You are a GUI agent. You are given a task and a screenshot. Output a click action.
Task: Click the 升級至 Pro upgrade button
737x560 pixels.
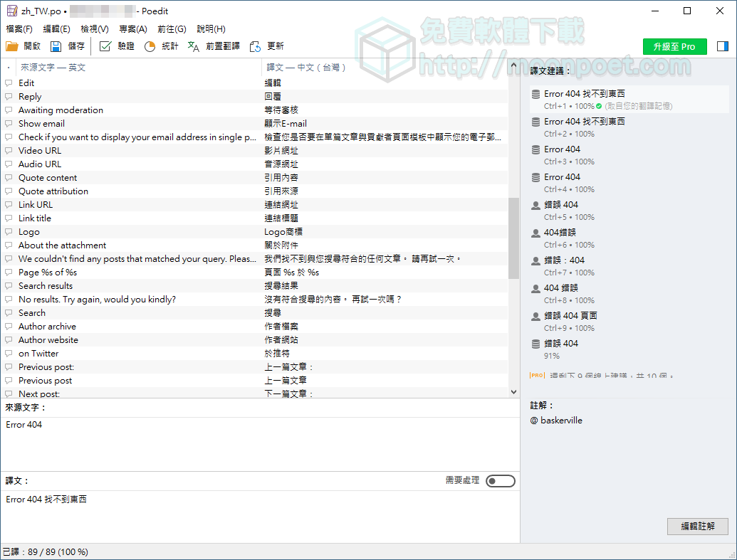674,46
